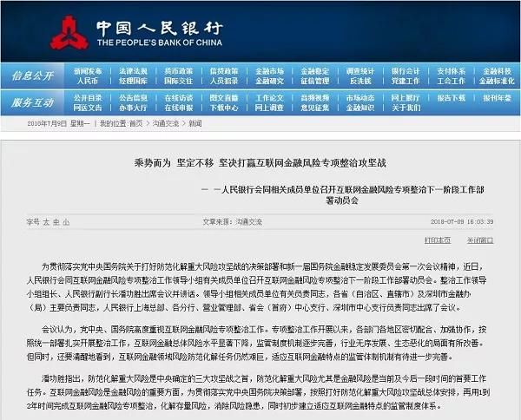The width and height of the screenshot is (521, 420).
Task: Open the 信贷政策 navigation link
Action: [x=224, y=71]
